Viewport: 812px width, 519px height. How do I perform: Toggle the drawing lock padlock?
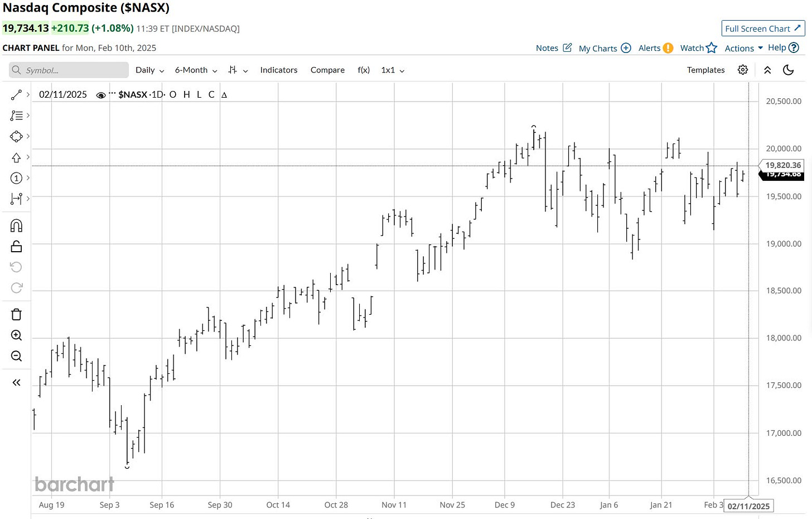pos(16,246)
